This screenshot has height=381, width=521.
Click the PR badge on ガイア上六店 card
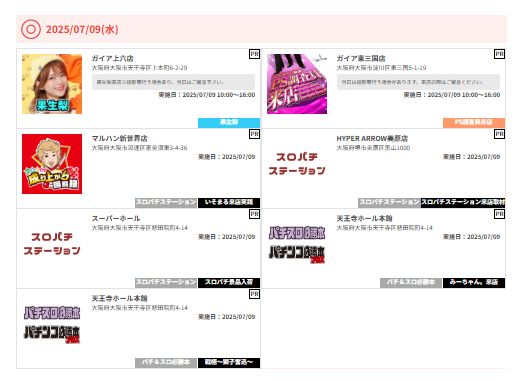[254, 54]
